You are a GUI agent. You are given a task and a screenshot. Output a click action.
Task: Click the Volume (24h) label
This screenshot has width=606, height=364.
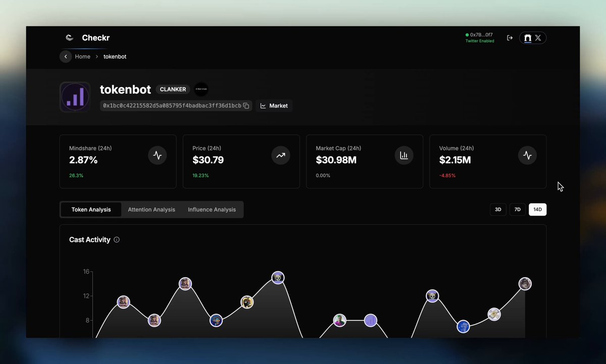coord(457,148)
